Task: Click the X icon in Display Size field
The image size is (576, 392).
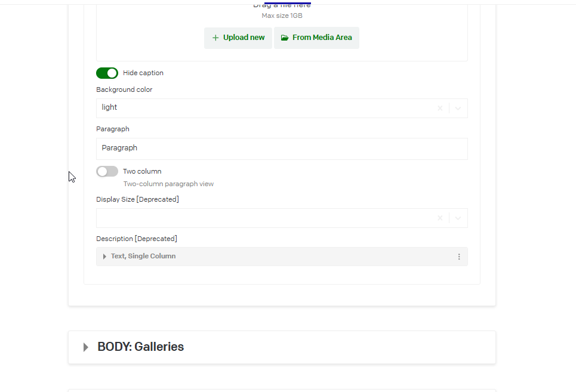Action: click(440, 218)
